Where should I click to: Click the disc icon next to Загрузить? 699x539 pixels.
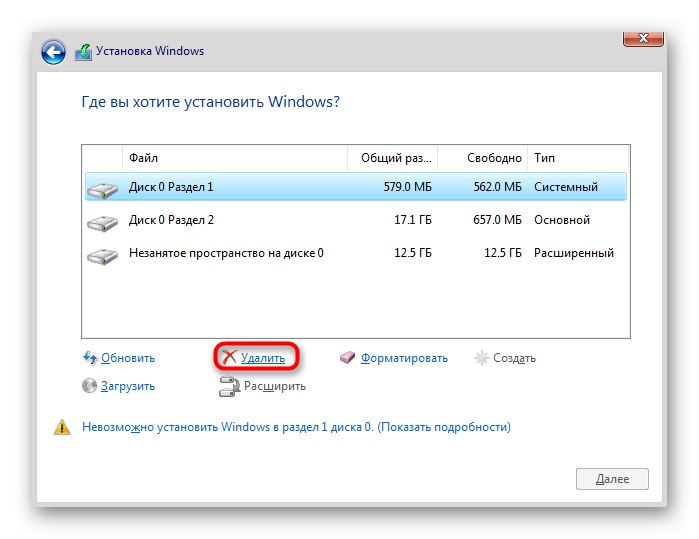(89, 386)
